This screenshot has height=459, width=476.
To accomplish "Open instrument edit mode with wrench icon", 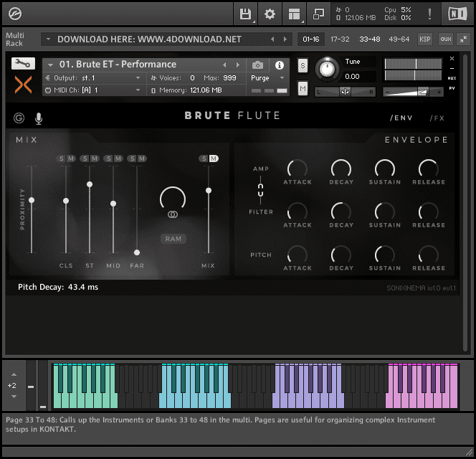I will point(23,64).
